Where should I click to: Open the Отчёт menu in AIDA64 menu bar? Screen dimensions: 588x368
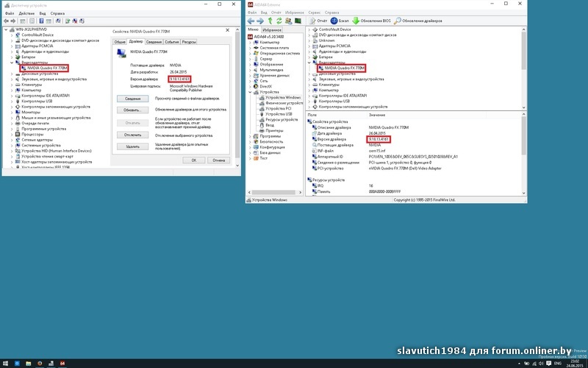pyautogui.click(x=276, y=13)
